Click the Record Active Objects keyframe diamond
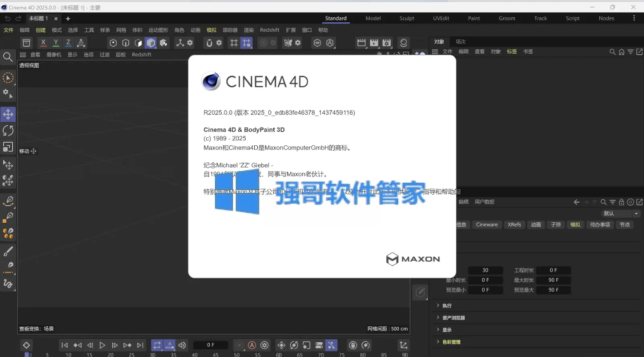 (26, 345)
